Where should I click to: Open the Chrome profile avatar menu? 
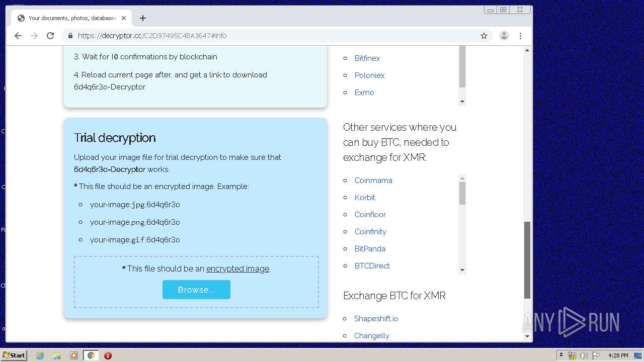click(504, 36)
